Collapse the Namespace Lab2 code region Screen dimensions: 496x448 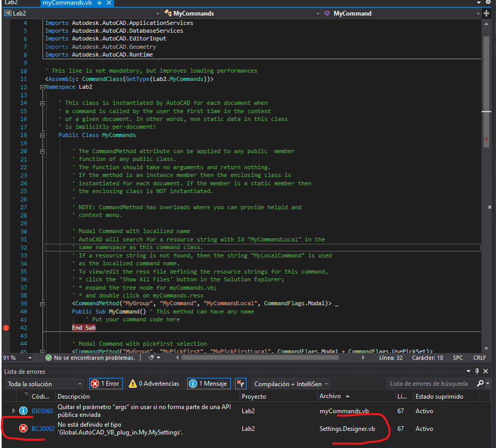(x=42, y=87)
